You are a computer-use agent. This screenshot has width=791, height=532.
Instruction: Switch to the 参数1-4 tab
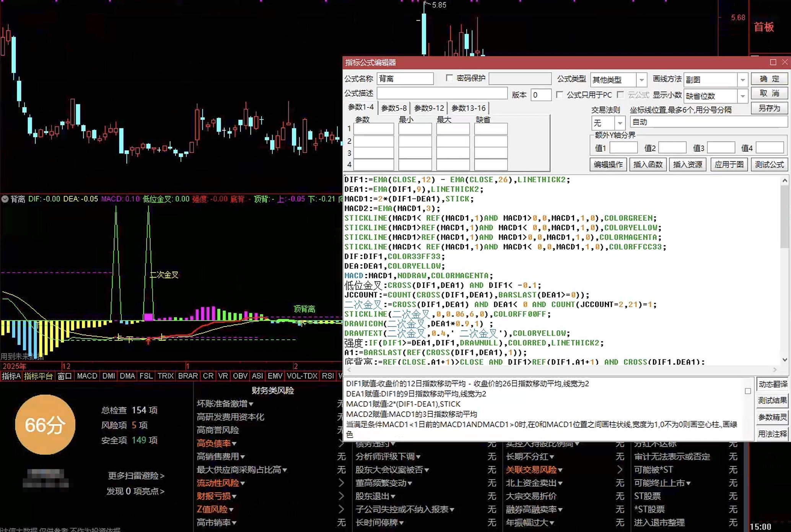pyautogui.click(x=361, y=107)
